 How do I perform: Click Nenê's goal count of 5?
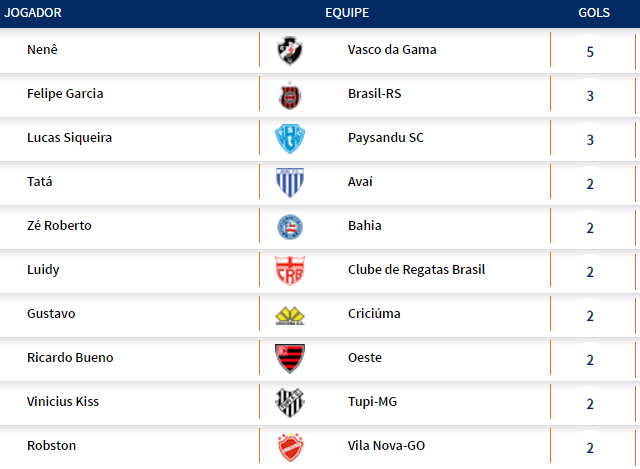pyautogui.click(x=590, y=51)
